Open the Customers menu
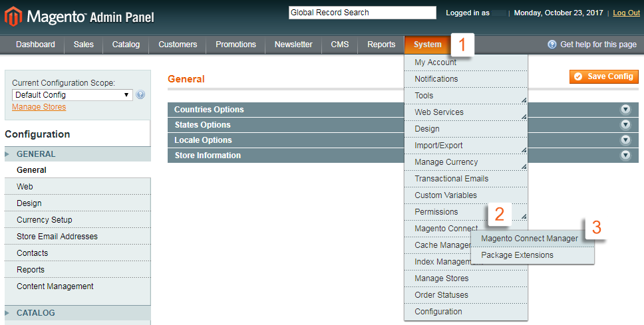Image resolution: width=644 pixels, height=325 pixels. 178,45
